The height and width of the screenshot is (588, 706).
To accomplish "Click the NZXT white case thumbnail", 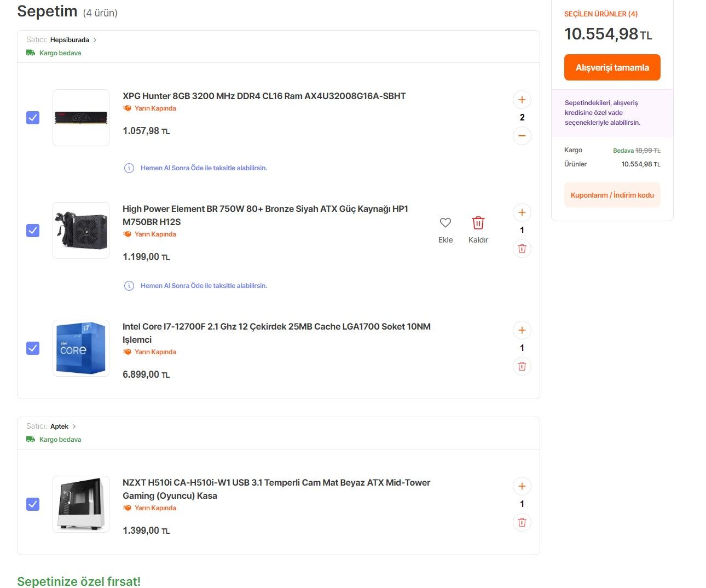I will click(81, 504).
